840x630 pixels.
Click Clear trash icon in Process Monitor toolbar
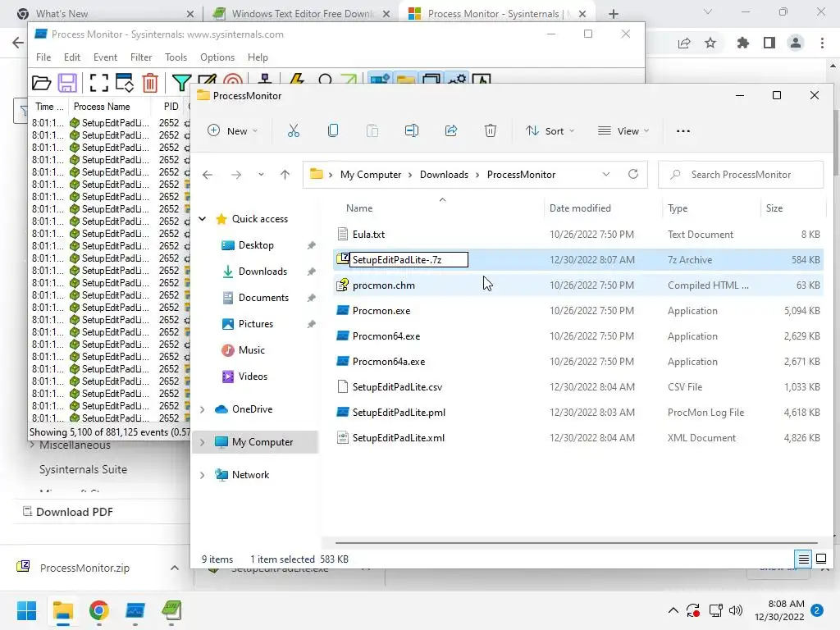150,83
